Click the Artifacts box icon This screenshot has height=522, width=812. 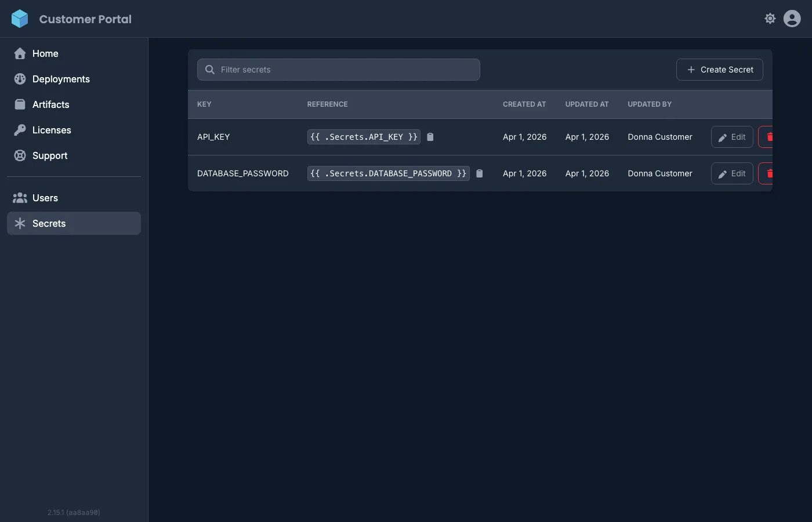[21, 104]
